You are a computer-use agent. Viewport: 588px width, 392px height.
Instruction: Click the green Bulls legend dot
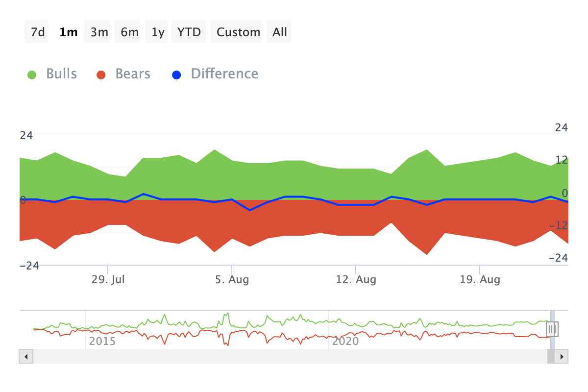pyautogui.click(x=32, y=75)
